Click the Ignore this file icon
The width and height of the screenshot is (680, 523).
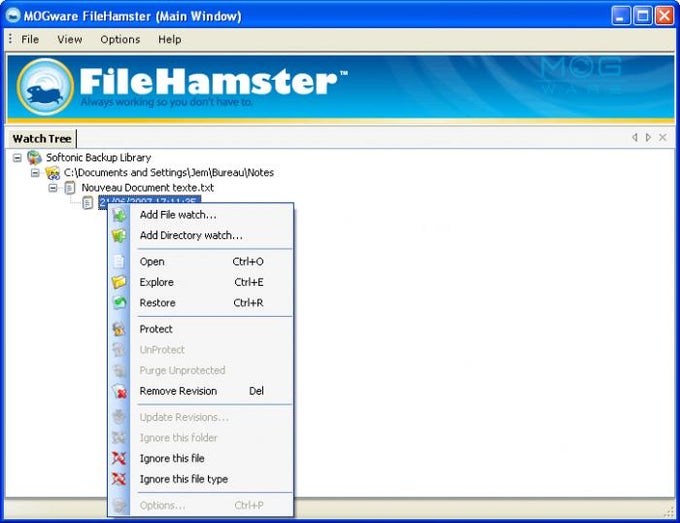pyautogui.click(x=119, y=458)
